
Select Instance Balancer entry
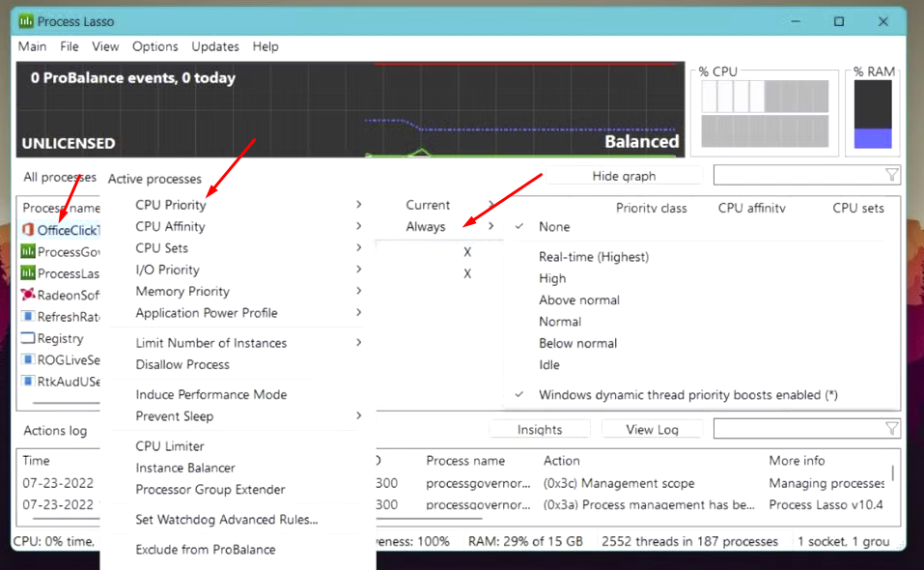tap(185, 468)
